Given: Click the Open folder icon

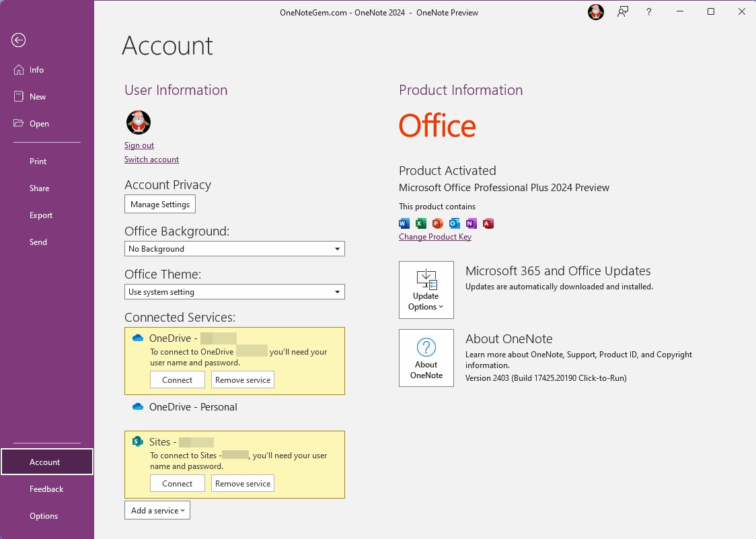Looking at the screenshot, I should click(18, 123).
